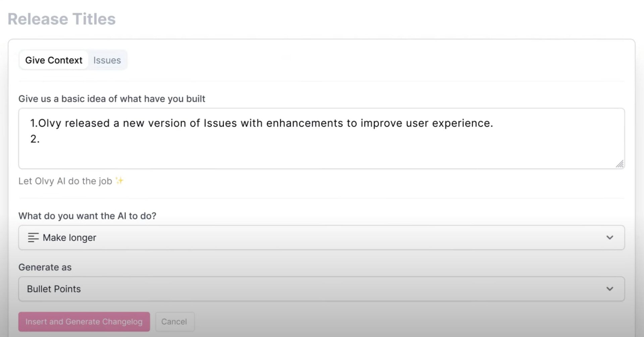This screenshot has height=337, width=644.
Task: Click the first line about Olvy Issues release
Action: pos(262,123)
